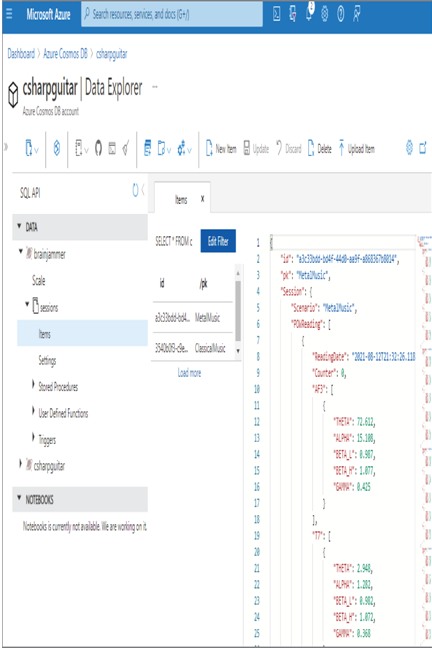Open Azure Cloud Shell
432x649 pixels.
pyautogui.click(x=277, y=14)
